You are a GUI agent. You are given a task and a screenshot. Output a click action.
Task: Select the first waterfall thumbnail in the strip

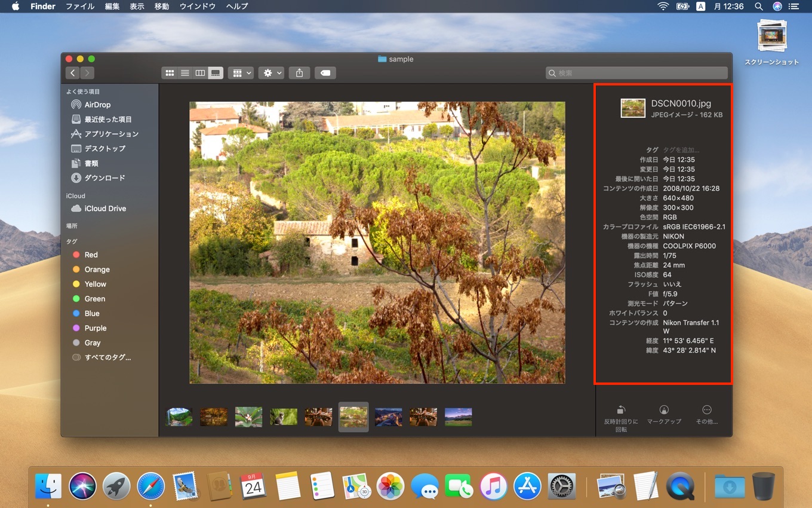179,417
